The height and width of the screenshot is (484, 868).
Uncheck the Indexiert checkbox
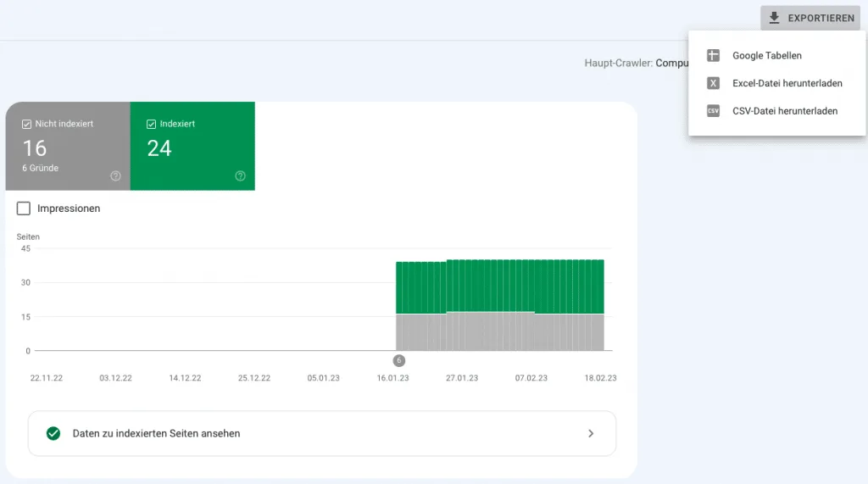point(151,124)
